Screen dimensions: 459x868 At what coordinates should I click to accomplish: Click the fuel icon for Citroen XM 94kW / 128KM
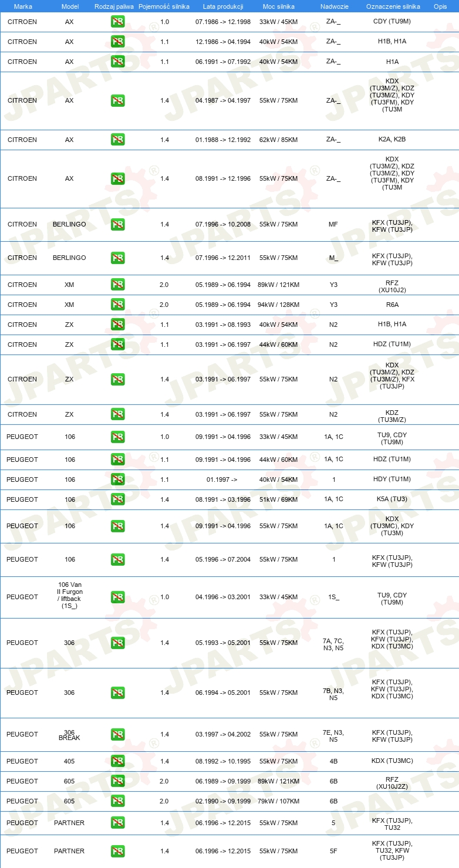[x=117, y=305]
